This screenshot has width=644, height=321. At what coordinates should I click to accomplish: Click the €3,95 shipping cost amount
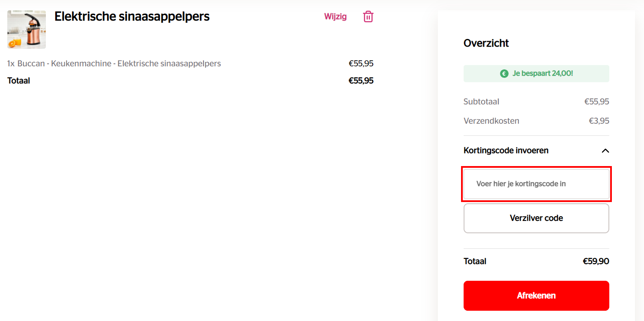[599, 121]
